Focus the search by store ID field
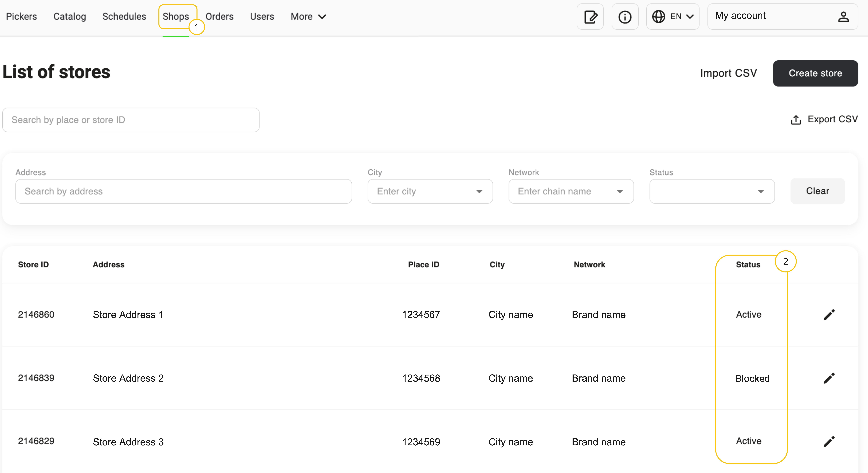 tap(131, 120)
